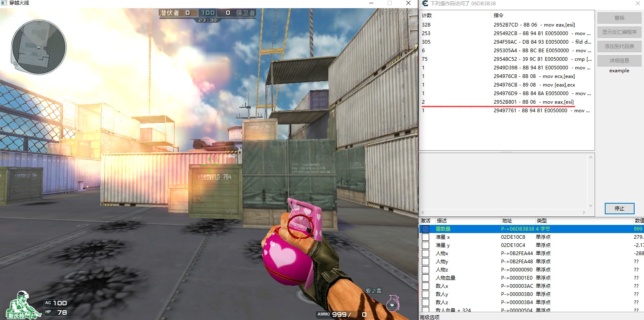Select opcode row 294F59AC fild instruction
Viewport: 644px width, 320px height.
(507, 42)
